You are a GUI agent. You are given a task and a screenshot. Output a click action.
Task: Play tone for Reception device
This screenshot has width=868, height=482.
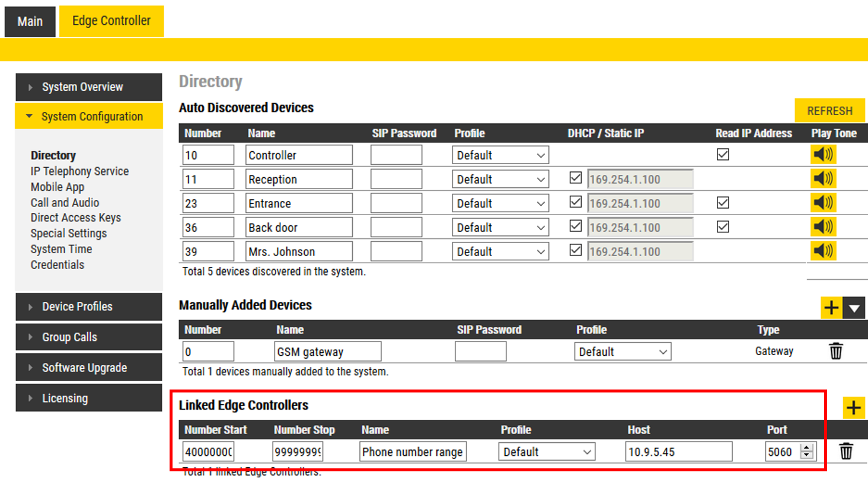[x=823, y=178]
